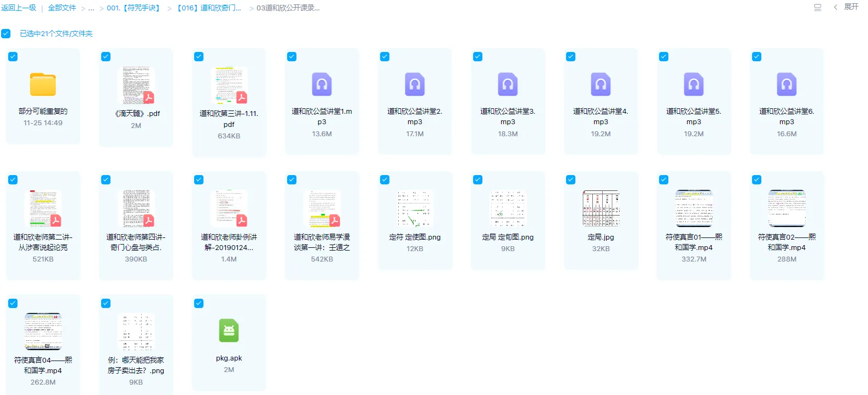Image resolution: width=868 pixels, height=395 pixels.
Task: Expand the collapsed breadcrumb ellipsis
Action: tap(91, 8)
